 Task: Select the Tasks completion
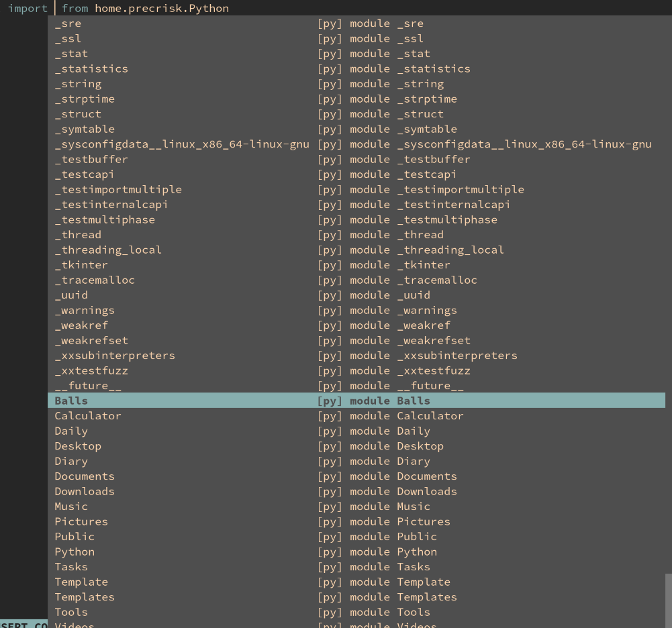click(x=356, y=567)
